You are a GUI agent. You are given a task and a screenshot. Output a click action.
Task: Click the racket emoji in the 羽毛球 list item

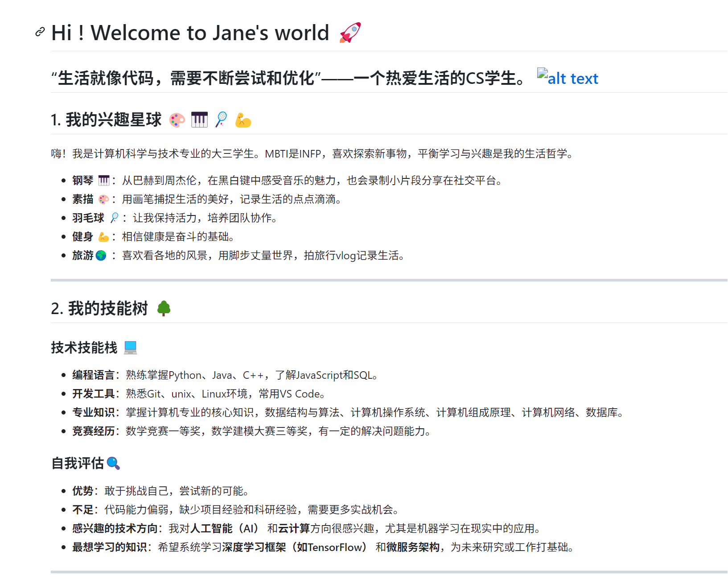pyautogui.click(x=115, y=218)
